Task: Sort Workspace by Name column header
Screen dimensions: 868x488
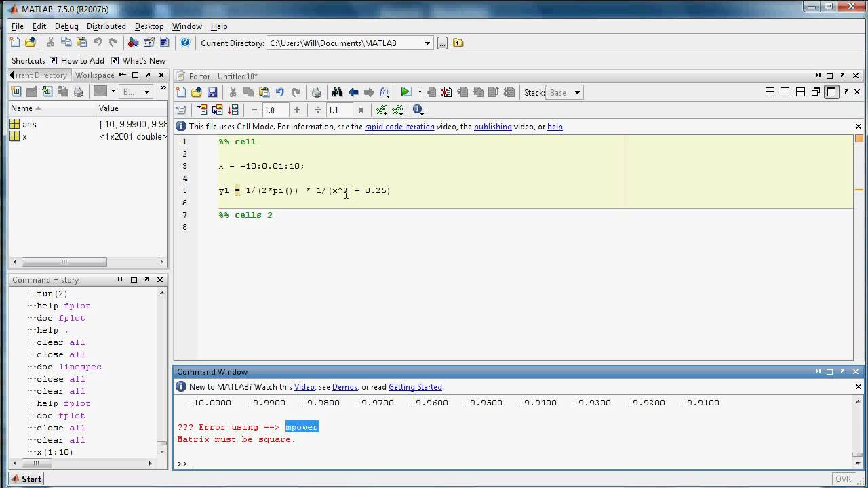Action: coord(52,108)
